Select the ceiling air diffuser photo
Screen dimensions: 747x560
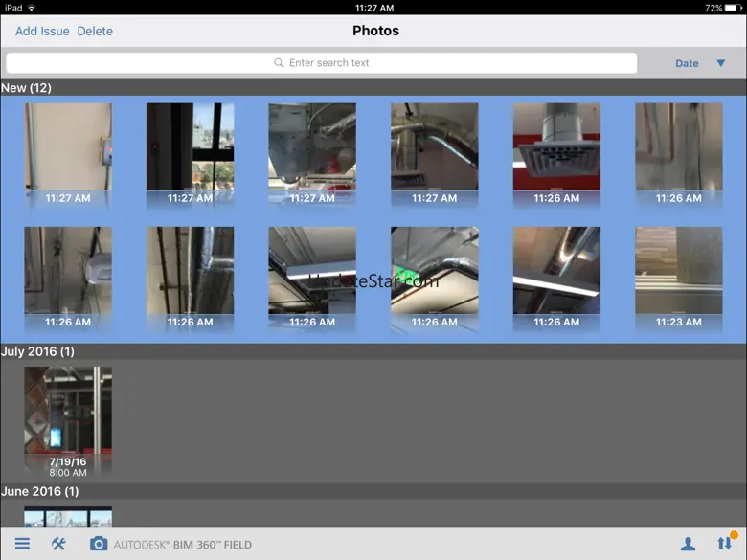pyautogui.click(x=556, y=151)
